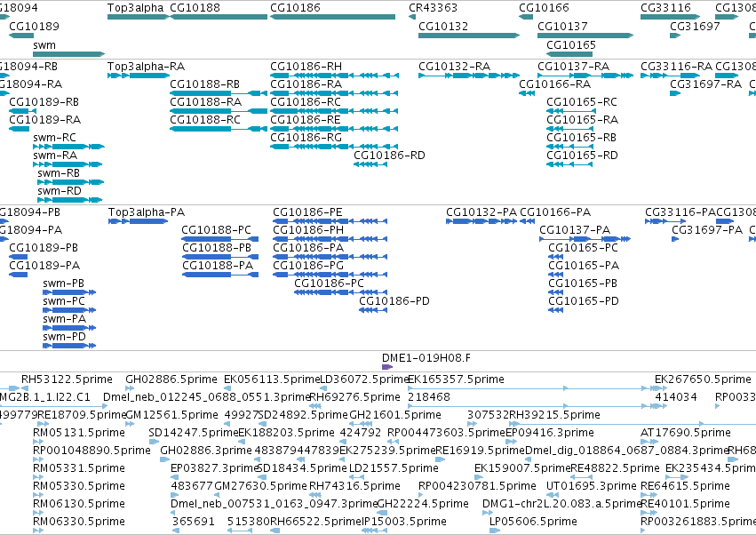Select transcript swm-RD

(x=70, y=200)
